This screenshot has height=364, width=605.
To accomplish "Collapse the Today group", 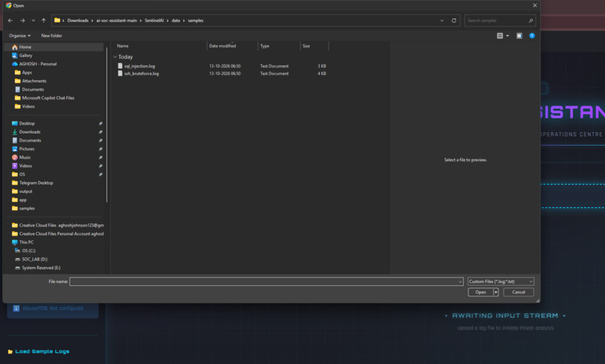I will pos(115,57).
